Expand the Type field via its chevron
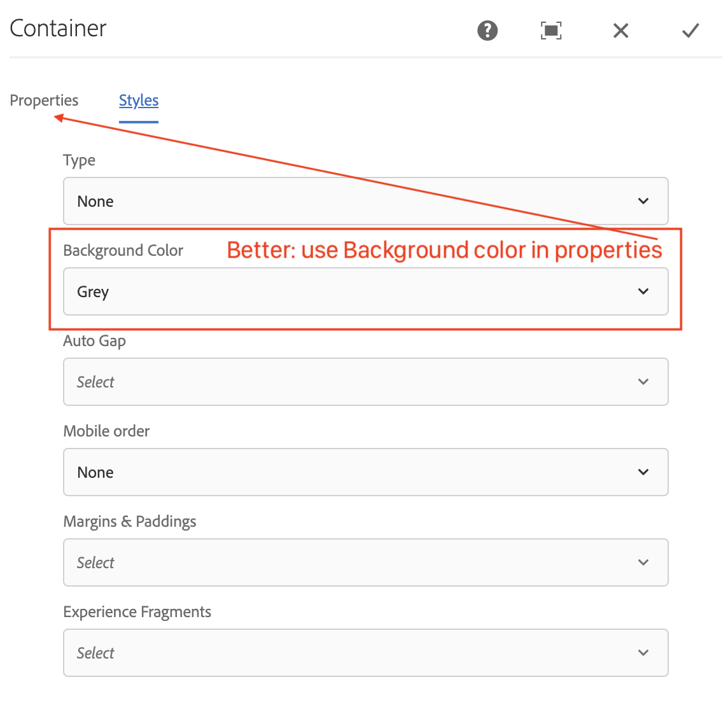Screen dimensions: 728x703 [643, 201]
